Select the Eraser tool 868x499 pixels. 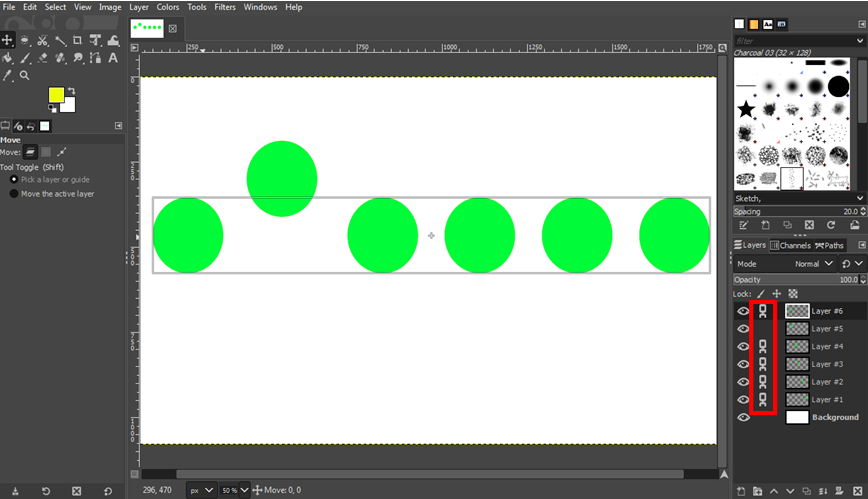pos(43,58)
